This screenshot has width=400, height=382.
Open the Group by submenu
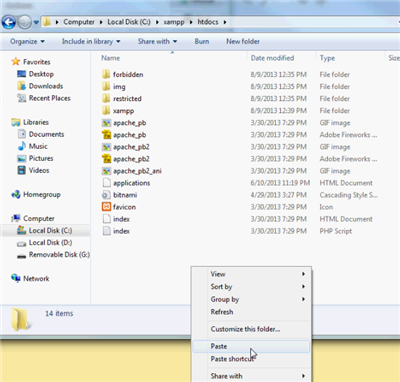tap(251, 299)
